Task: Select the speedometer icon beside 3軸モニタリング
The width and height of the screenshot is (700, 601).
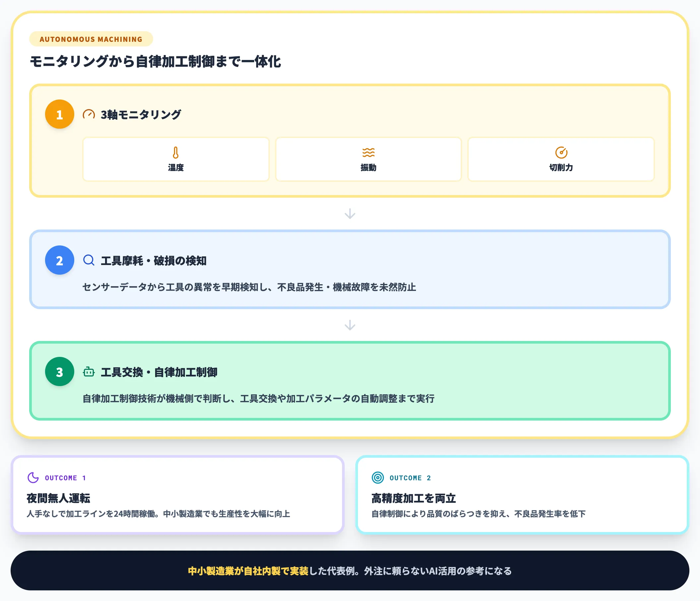Action: (88, 114)
